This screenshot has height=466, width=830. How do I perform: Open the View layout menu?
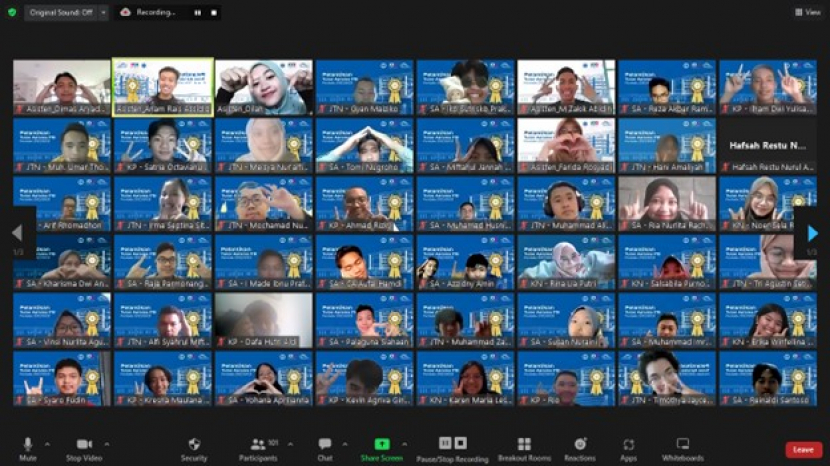[808, 12]
